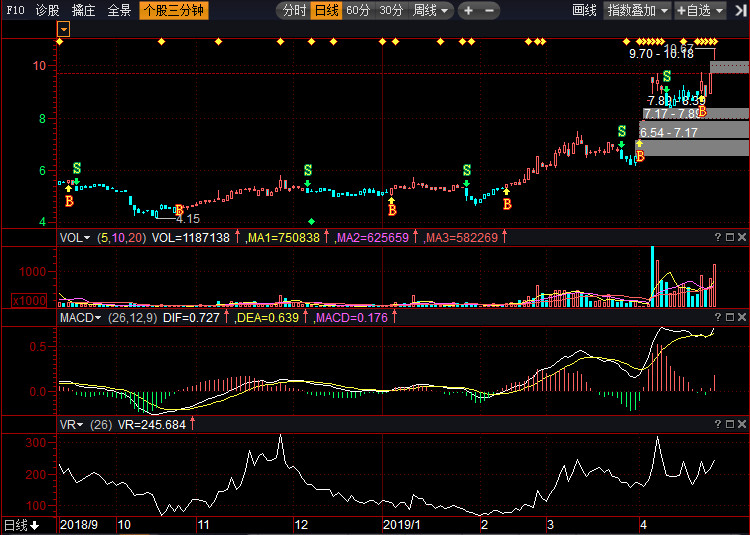Click green diamond marker near December

tap(311, 221)
